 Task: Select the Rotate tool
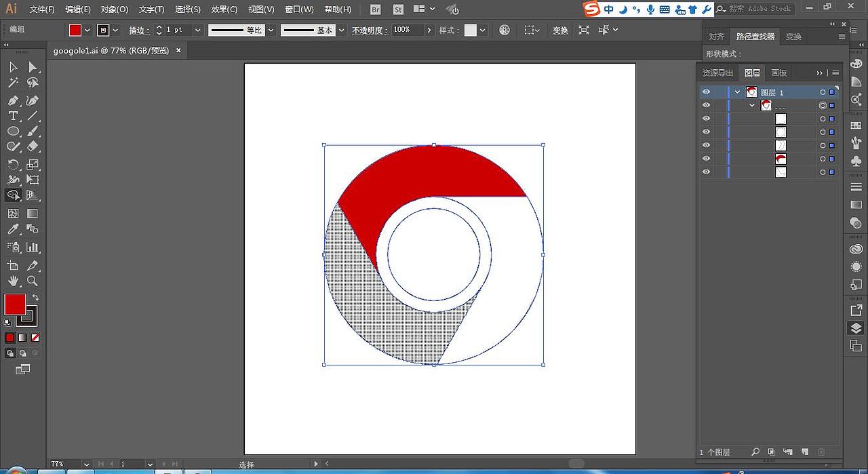pos(14,164)
